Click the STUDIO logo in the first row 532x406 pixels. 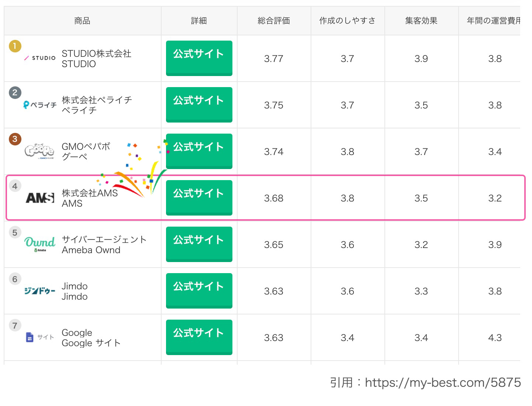pyautogui.click(x=40, y=58)
